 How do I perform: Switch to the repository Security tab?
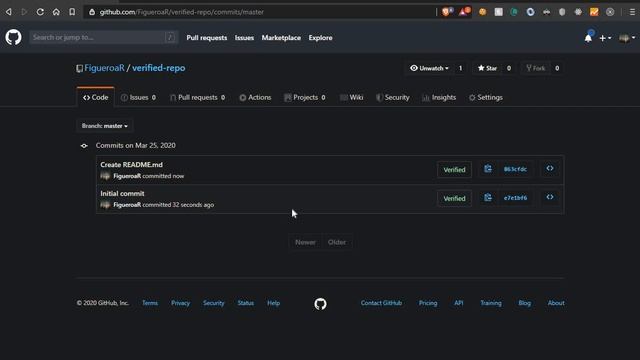pos(393,97)
